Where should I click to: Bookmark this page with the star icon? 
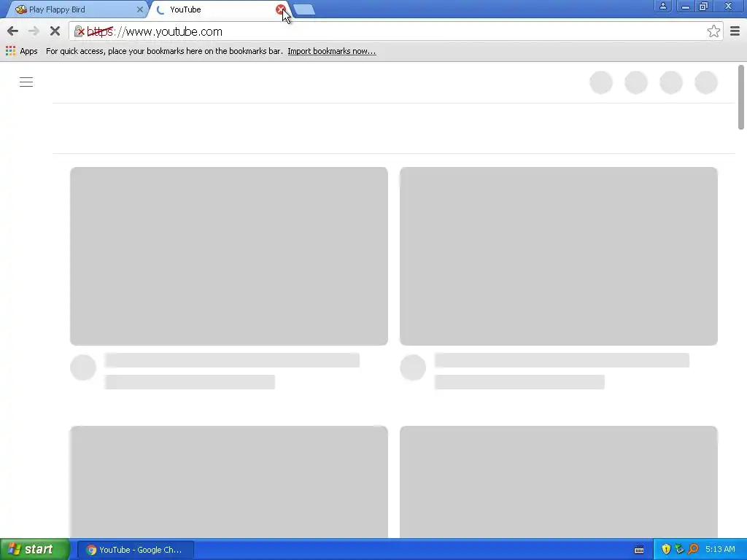coord(713,31)
